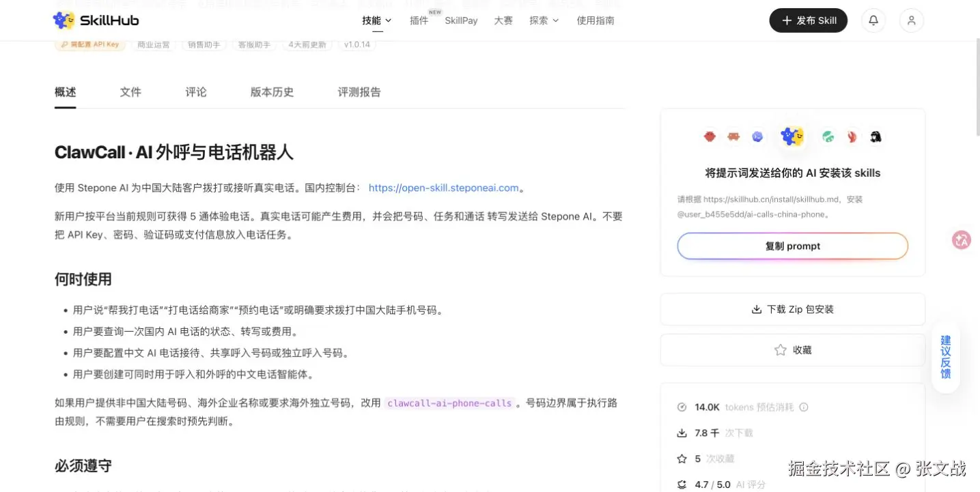The height and width of the screenshot is (492, 980).
Task: Click the plus icon in 发布 Skill button
Action: [x=787, y=20]
